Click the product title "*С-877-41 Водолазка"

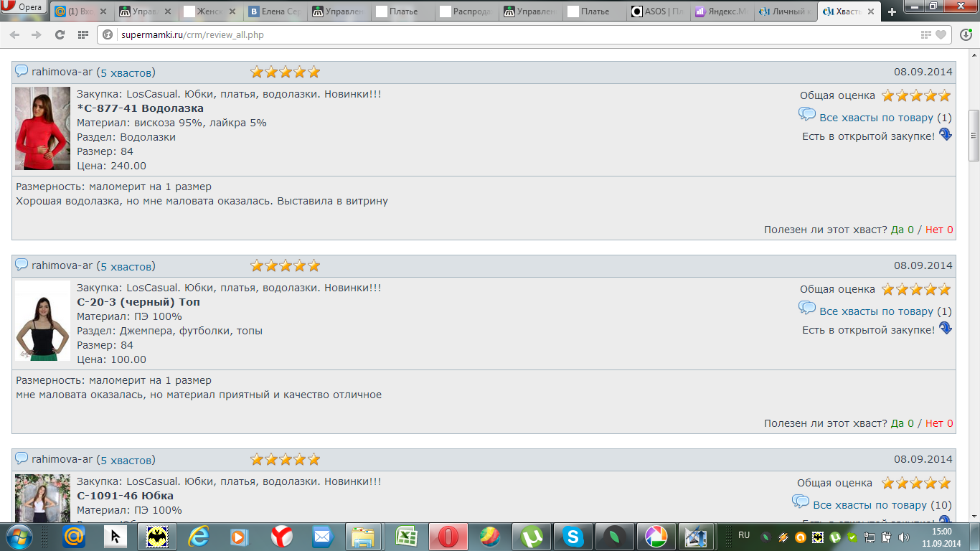pos(141,108)
